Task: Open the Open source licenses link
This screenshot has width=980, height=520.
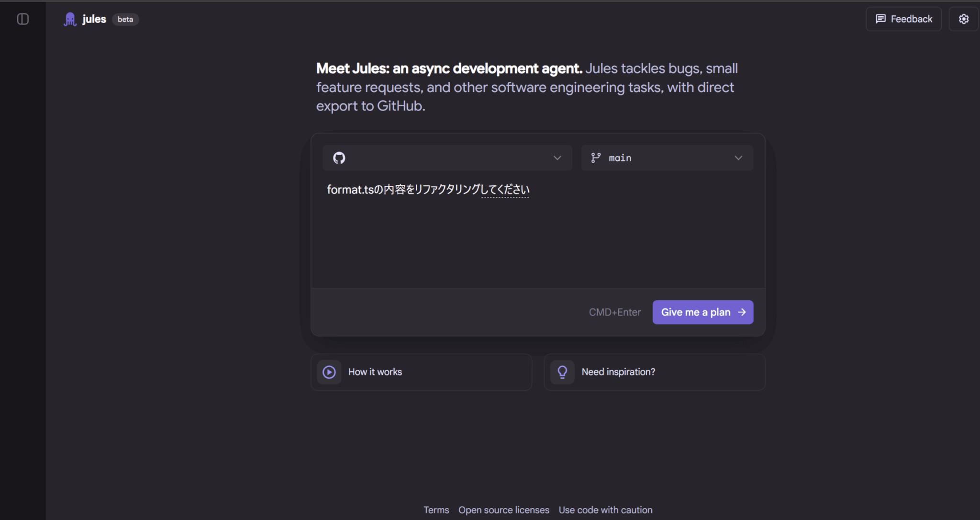Action: click(504, 510)
